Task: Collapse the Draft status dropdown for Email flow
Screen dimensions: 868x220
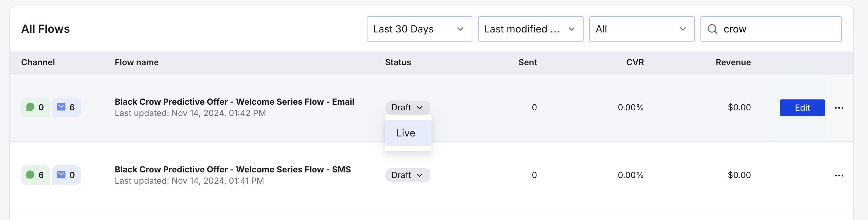Action: click(407, 108)
